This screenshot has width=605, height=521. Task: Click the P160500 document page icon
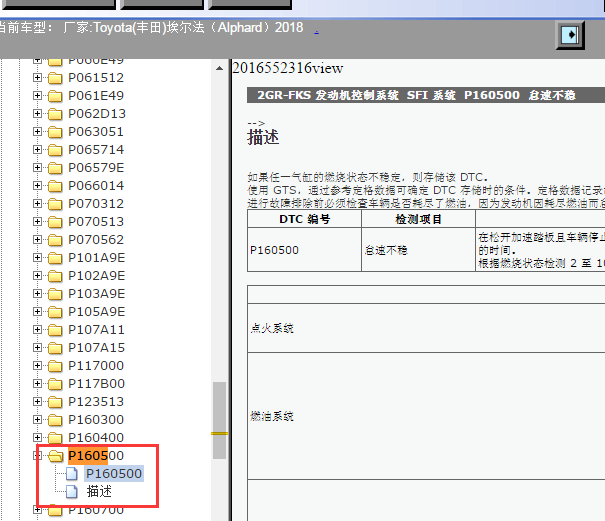72,474
